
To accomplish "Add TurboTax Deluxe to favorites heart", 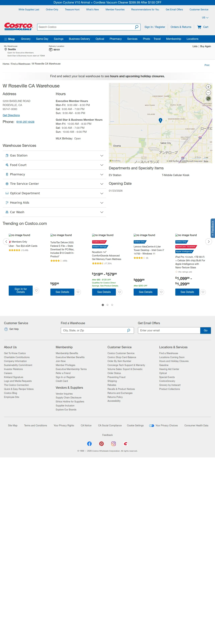I will pyautogui.click(x=78, y=292).
